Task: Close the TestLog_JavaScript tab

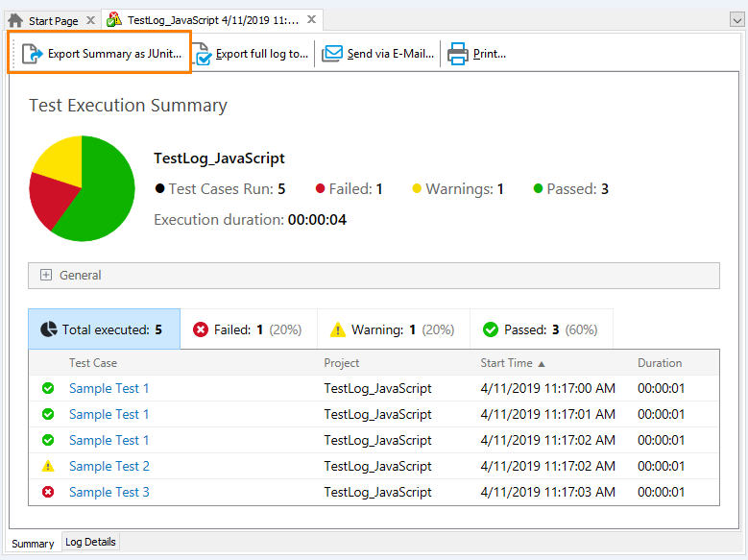Action: click(x=311, y=20)
